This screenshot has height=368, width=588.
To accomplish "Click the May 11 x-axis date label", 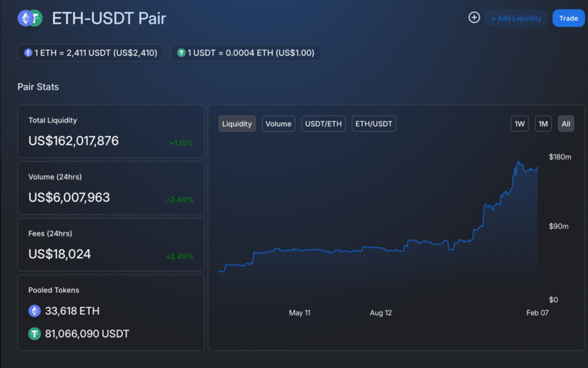I will (x=300, y=313).
